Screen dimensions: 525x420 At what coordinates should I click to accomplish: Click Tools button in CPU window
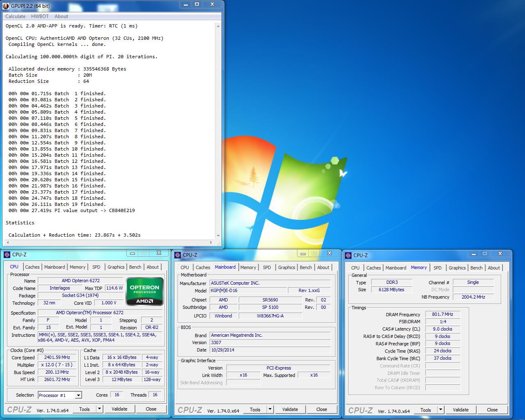(84, 409)
